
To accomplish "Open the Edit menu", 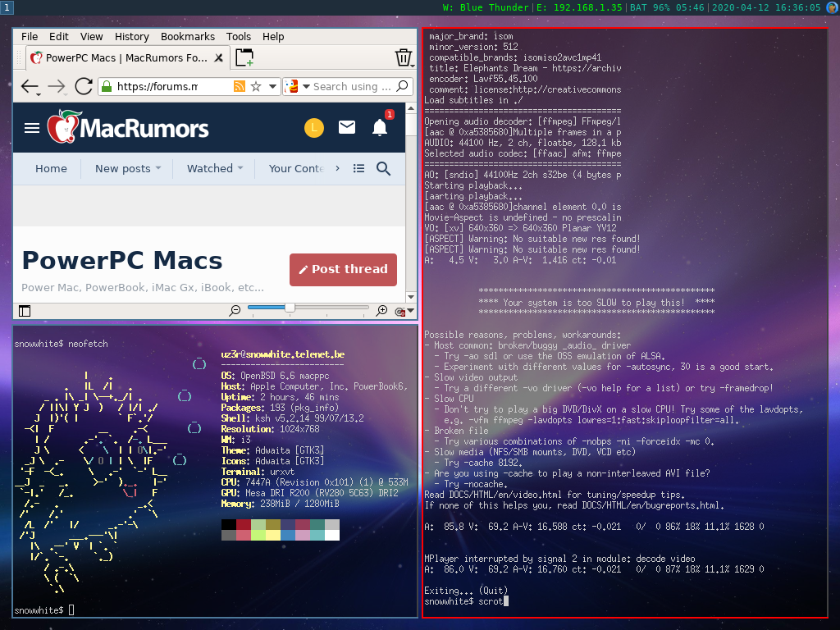I will pyautogui.click(x=59, y=36).
